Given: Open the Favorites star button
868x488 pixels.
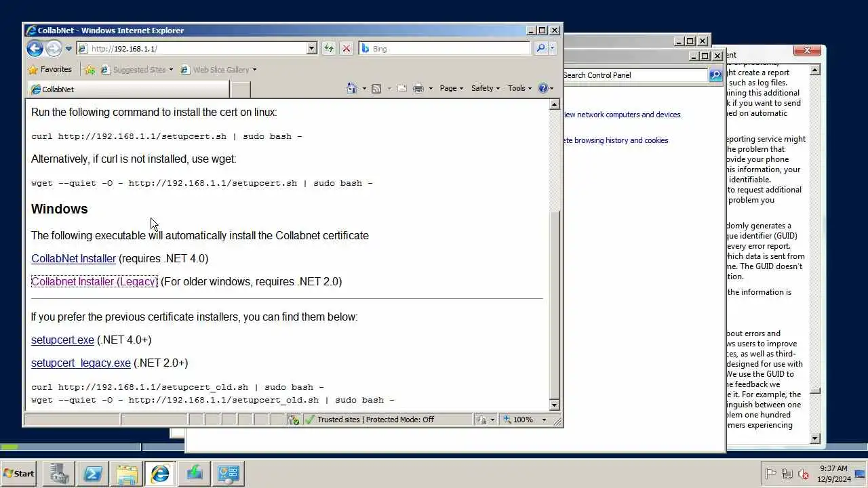Looking at the screenshot, I should click(50, 69).
